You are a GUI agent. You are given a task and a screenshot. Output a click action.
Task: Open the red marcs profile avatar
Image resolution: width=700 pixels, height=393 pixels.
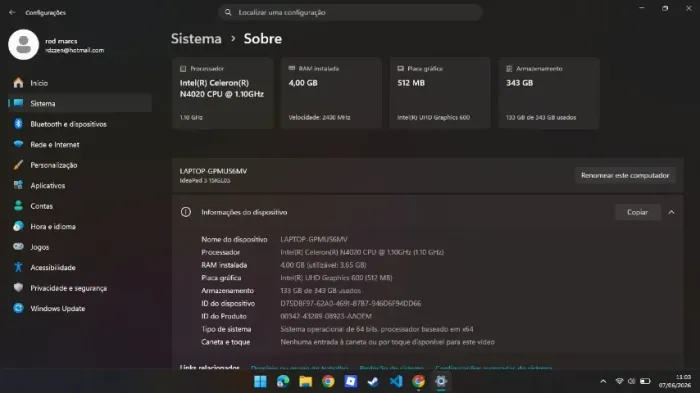point(24,45)
